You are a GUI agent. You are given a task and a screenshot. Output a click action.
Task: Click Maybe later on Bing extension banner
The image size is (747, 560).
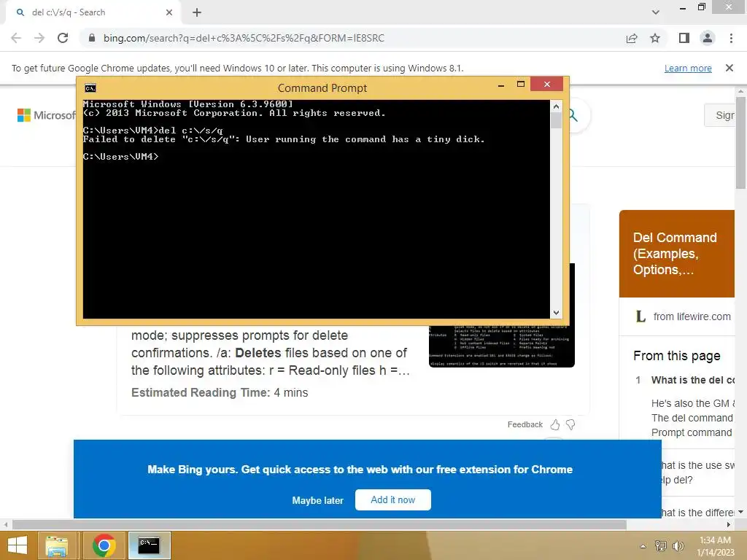(318, 500)
